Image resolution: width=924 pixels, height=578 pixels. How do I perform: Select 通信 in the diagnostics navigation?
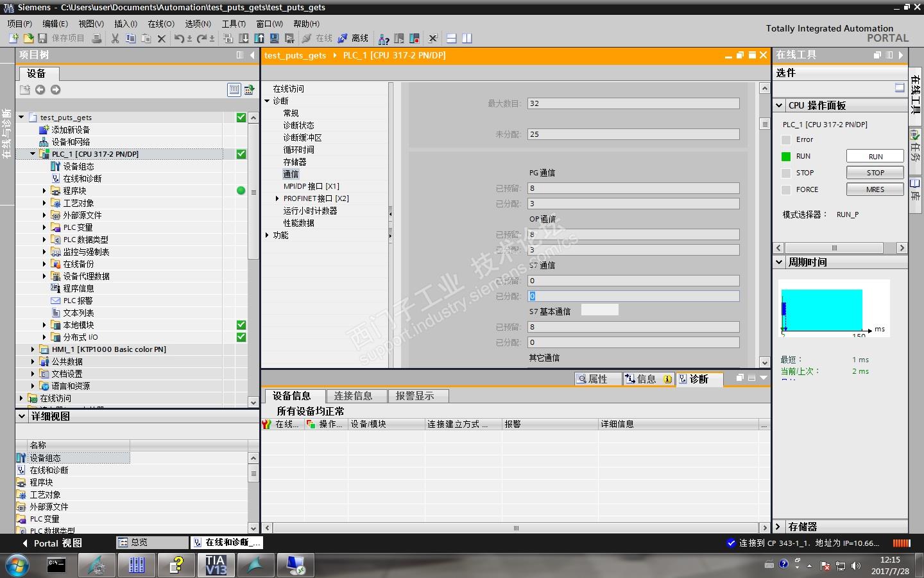pyautogui.click(x=291, y=174)
